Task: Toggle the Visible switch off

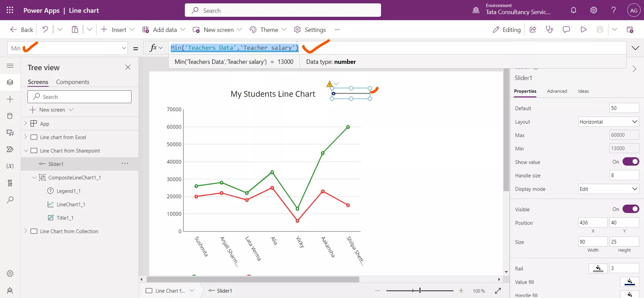Action: pyautogui.click(x=631, y=209)
